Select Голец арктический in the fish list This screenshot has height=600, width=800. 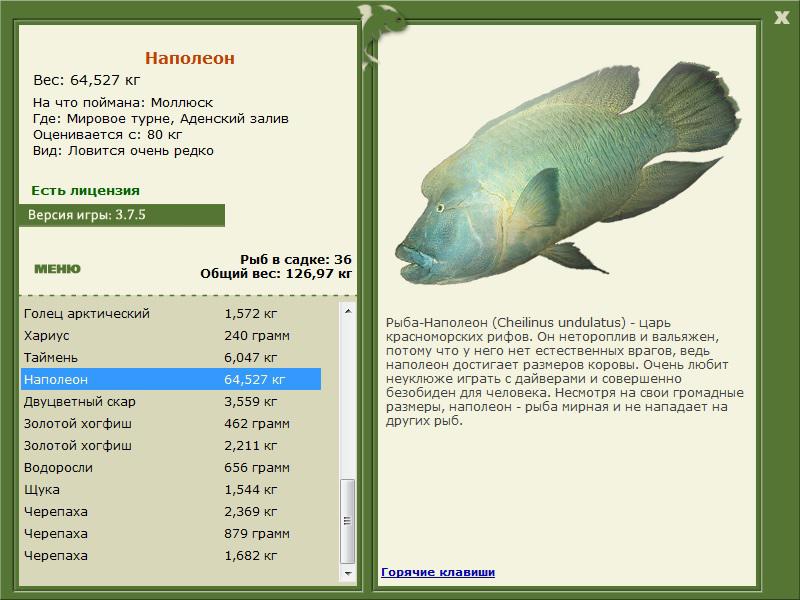pyautogui.click(x=86, y=314)
